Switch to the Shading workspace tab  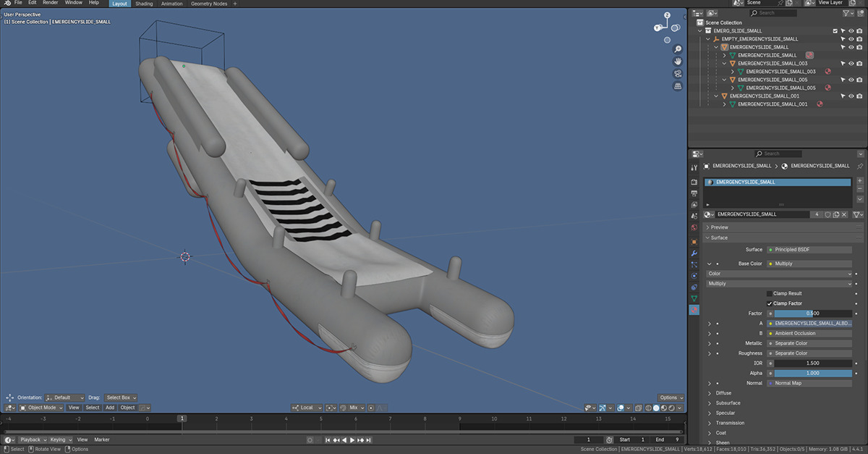point(144,4)
